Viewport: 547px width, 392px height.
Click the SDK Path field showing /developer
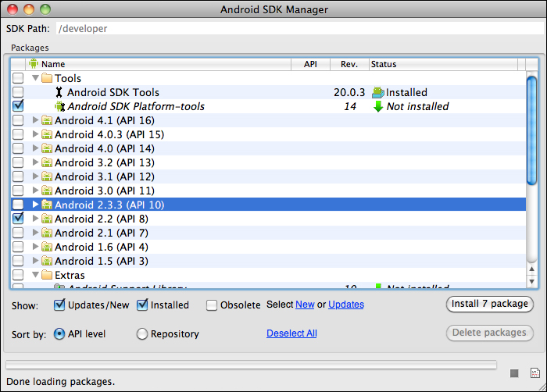click(299, 29)
